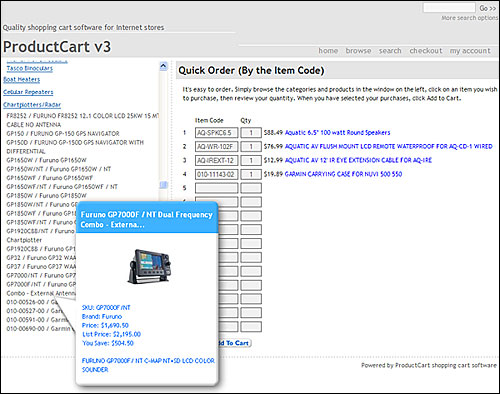Click empty quantity field in row 5
Screen dimensions: 500x394
[x=251, y=188]
